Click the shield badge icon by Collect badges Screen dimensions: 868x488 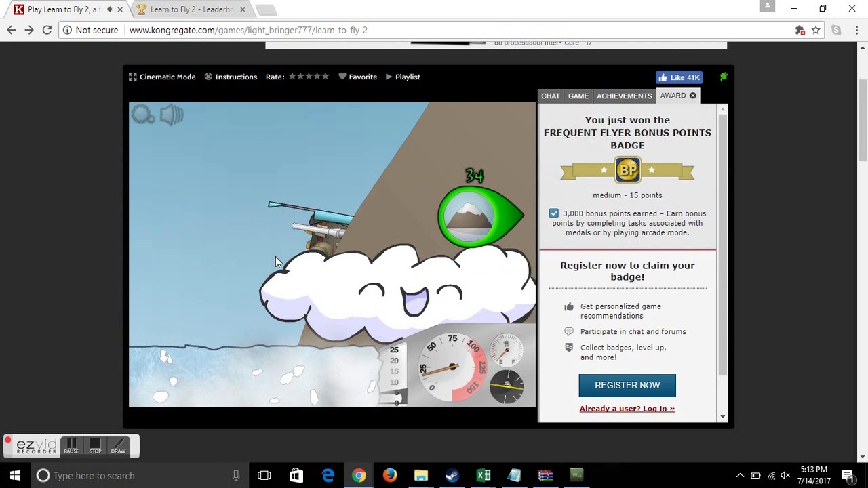(569, 348)
